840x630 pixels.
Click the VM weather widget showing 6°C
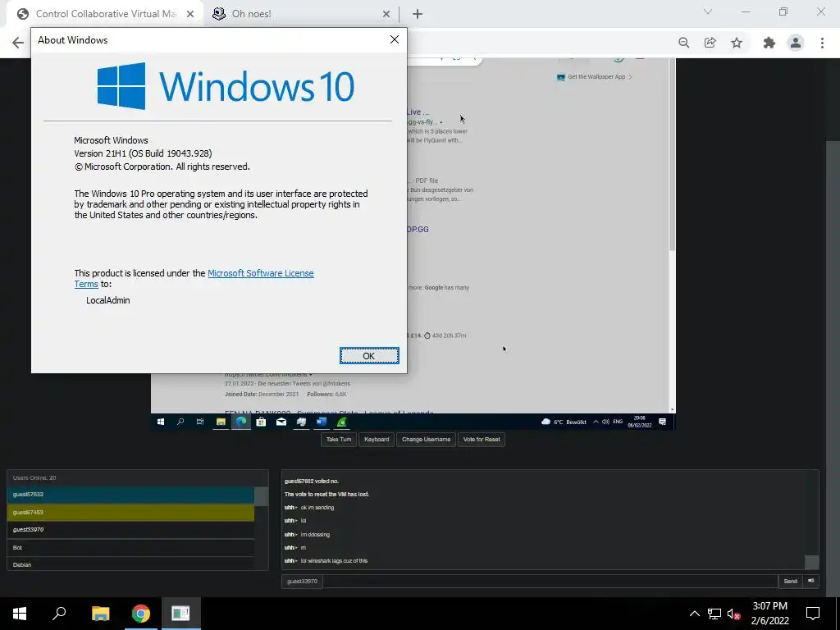click(564, 422)
